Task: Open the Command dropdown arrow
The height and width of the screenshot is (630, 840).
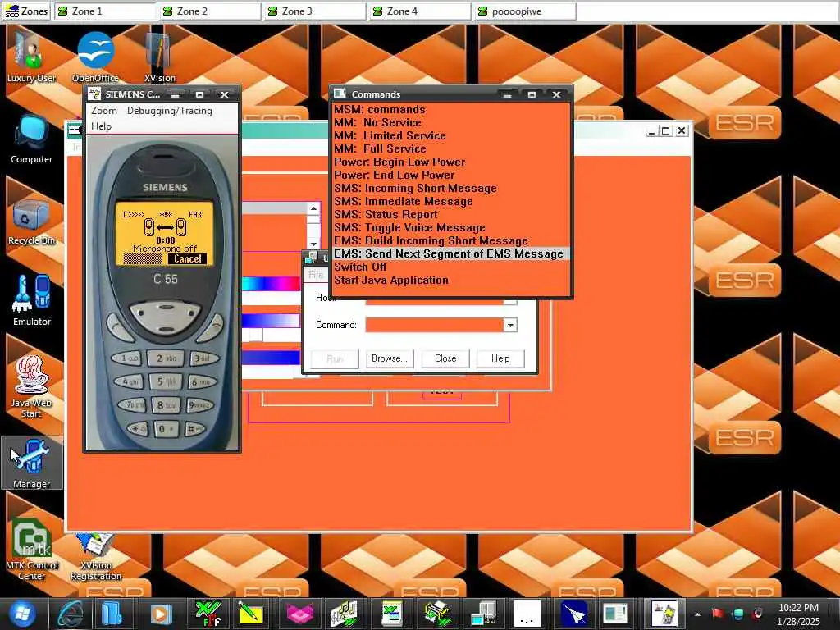Action: tap(510, 325)
